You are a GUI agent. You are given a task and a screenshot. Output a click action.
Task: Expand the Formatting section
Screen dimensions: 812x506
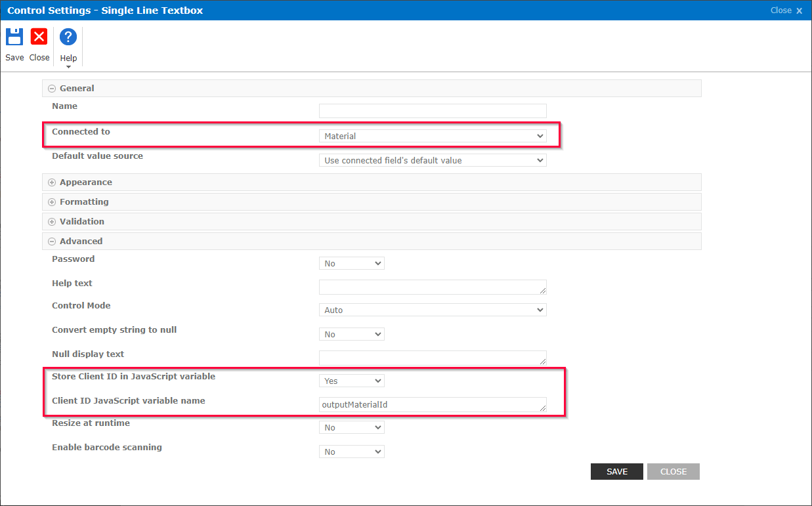coord(51,201)
